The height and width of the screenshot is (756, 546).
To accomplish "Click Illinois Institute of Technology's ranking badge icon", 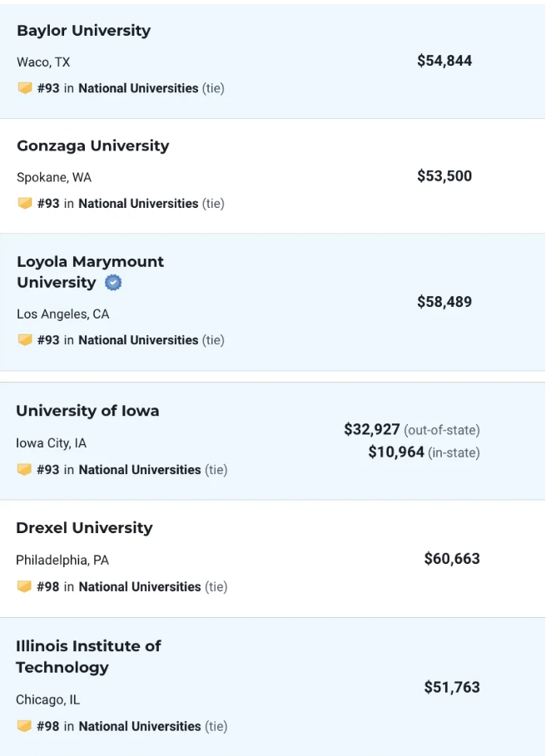I will tap(24, 727).
